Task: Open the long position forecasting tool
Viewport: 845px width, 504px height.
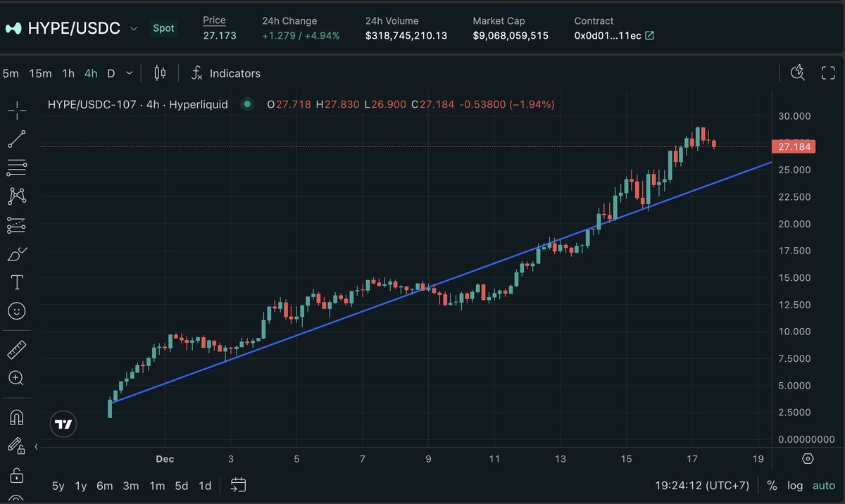Action: pos(17,225)
